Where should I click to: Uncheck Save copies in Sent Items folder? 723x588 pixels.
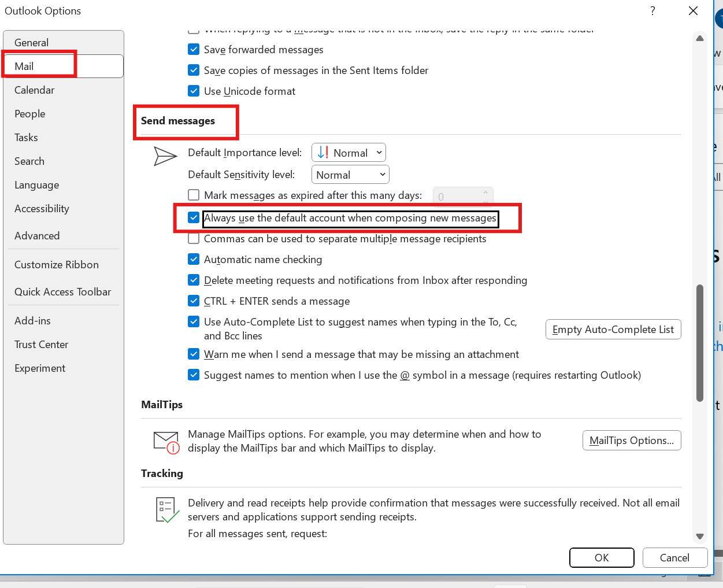pos(194,71)
